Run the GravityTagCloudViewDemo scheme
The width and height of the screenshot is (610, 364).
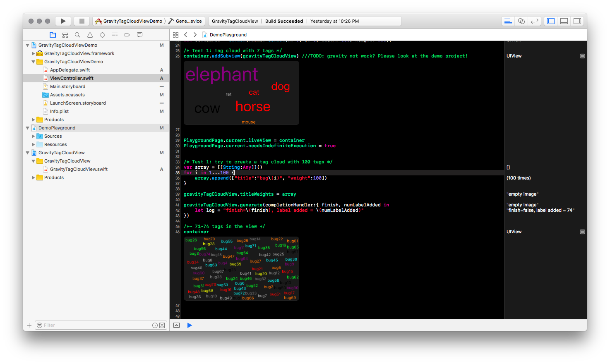pos(63,21)
